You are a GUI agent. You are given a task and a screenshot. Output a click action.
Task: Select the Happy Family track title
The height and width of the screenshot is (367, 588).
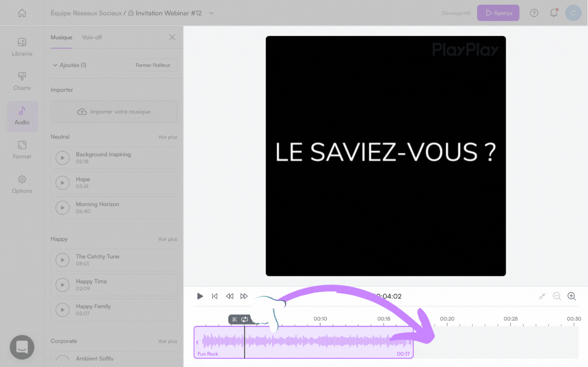click(93, 306)
